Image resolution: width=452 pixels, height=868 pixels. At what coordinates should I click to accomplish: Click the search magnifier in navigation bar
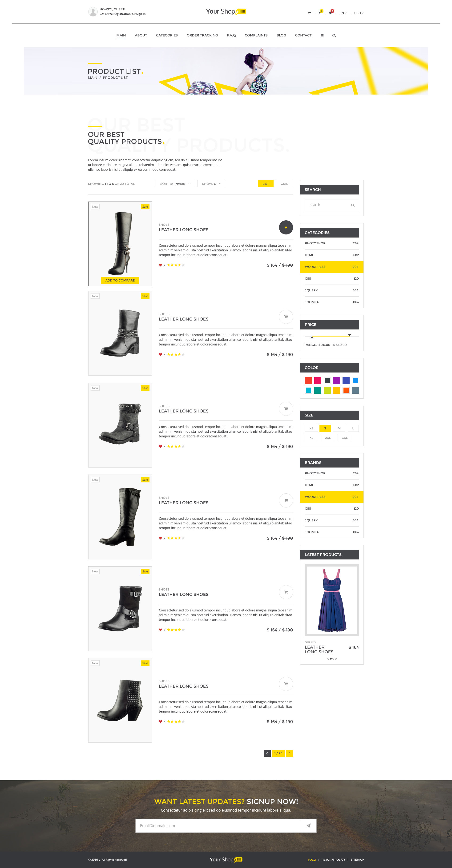point(334,35)
